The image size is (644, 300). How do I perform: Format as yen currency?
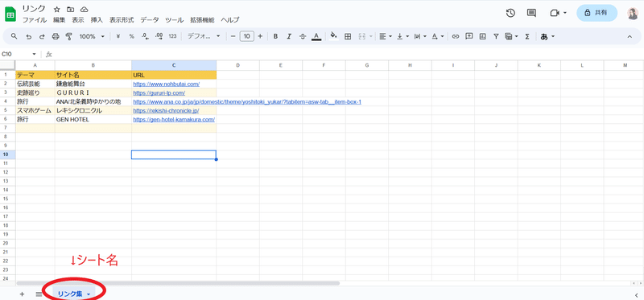click(118, 36)
